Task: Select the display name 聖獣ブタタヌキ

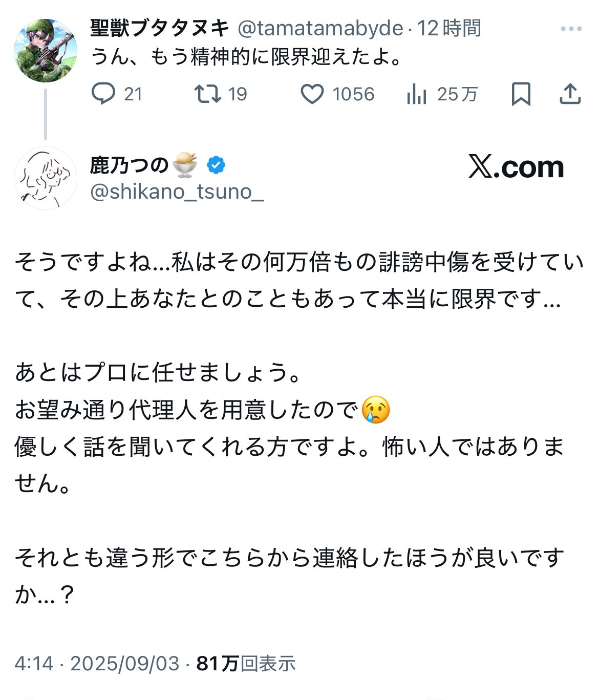Action: pyautogui.click(x=160, y=29)
